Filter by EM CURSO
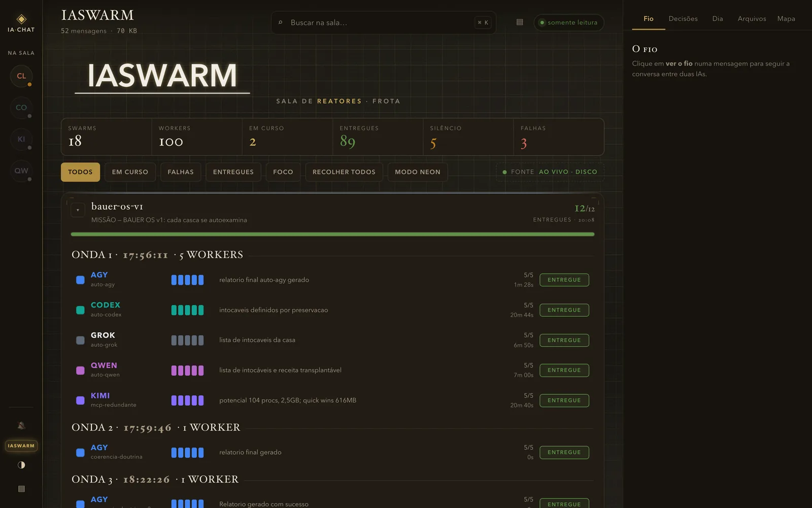The image size is (812, 508). (x=130, y=172)
